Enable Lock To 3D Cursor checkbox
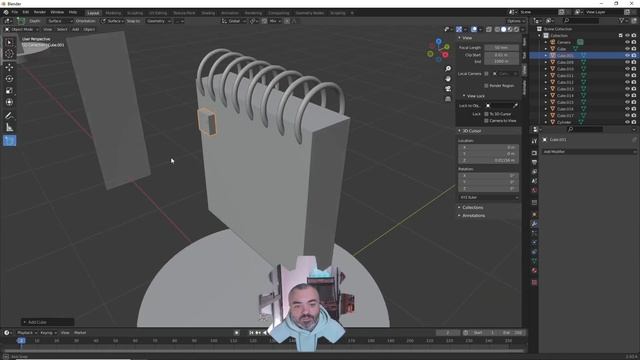This screenshot has height=360, width=640. (486, 114)
